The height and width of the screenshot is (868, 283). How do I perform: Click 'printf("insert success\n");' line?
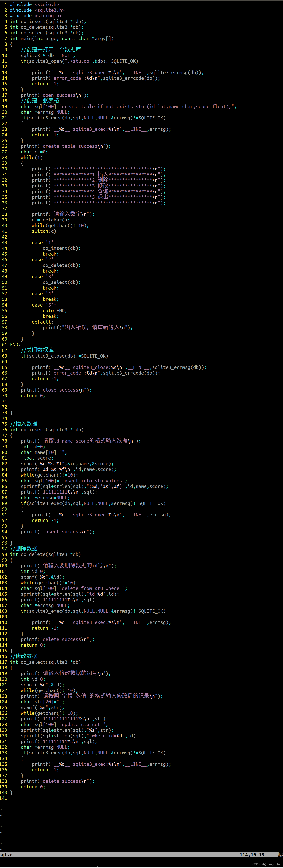58,532
